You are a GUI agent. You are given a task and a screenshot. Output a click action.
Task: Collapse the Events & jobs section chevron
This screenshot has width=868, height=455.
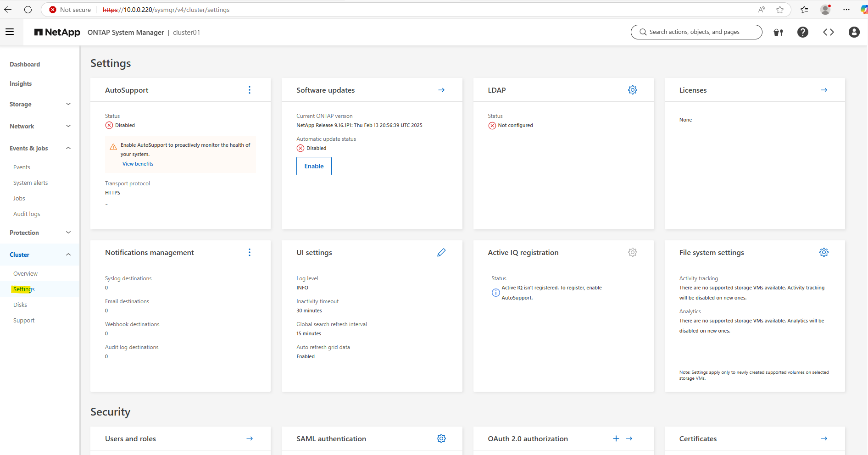point(68,148)
